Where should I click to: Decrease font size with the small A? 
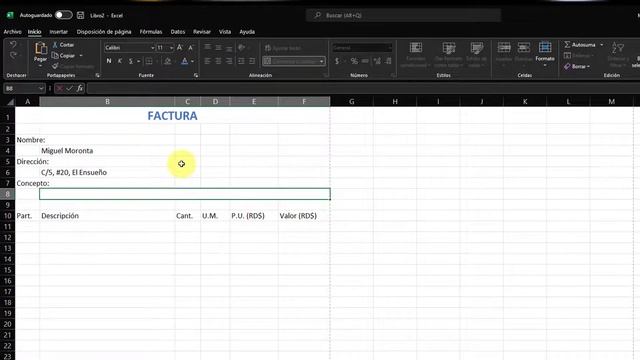click(190, 48)
